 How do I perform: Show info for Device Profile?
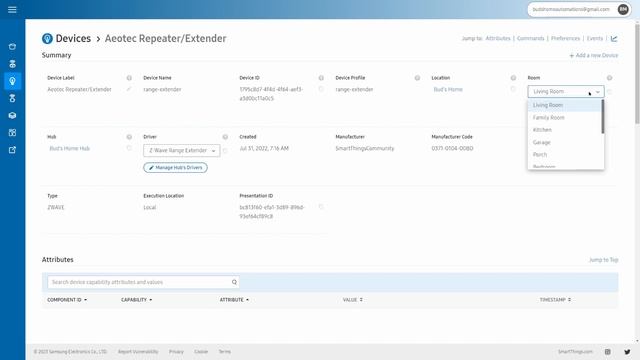click(x=417, y=78)
